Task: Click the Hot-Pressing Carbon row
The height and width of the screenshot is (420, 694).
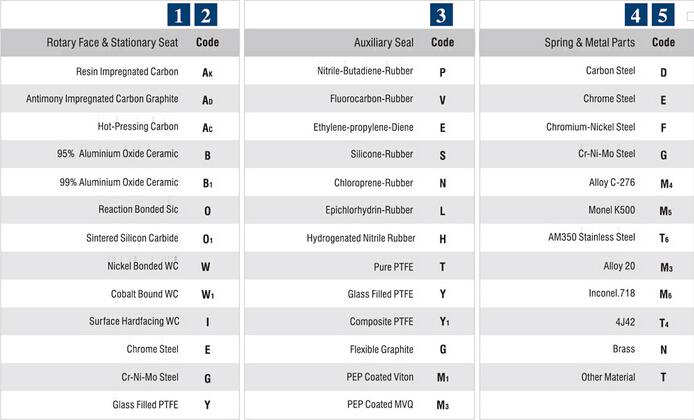Action: pos(138,127)
